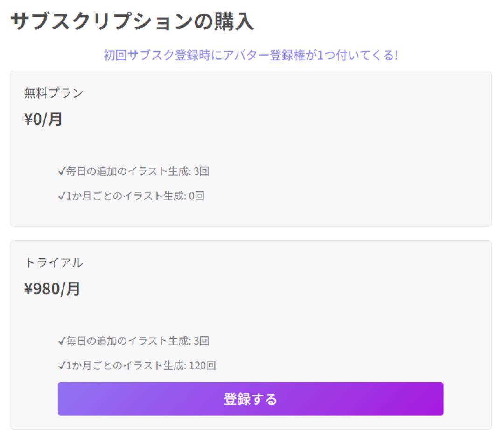This screenshot has height=438, width=504.
Task: Click the checkmark beside trial daily generation
Action: point(61,341)
